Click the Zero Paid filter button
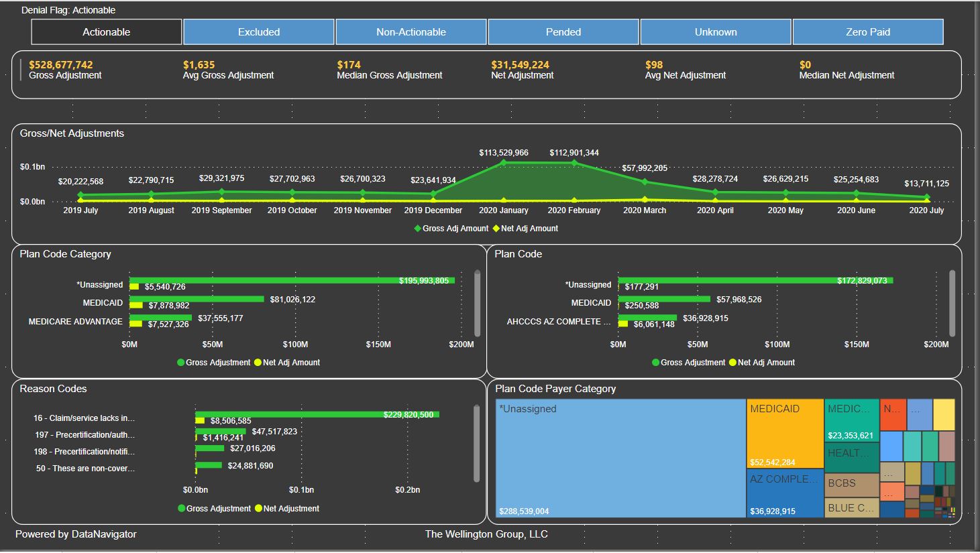This screenshot has height=553, width=980. 867,32
